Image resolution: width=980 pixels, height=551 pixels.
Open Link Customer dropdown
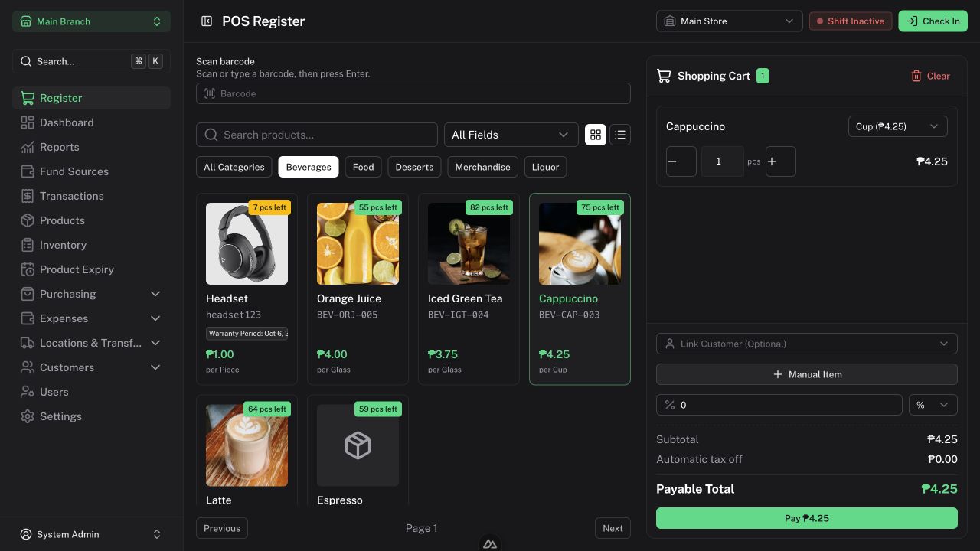(x=806, y=344)
